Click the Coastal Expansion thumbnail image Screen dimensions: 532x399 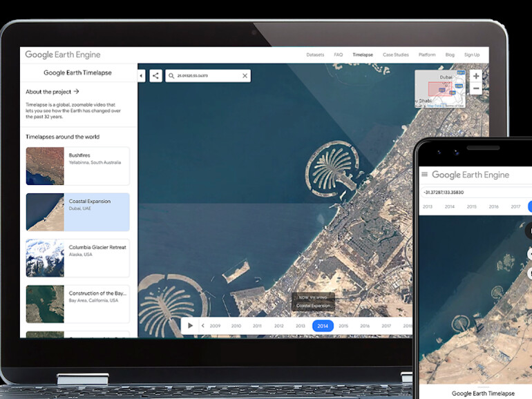pos(45,212)
